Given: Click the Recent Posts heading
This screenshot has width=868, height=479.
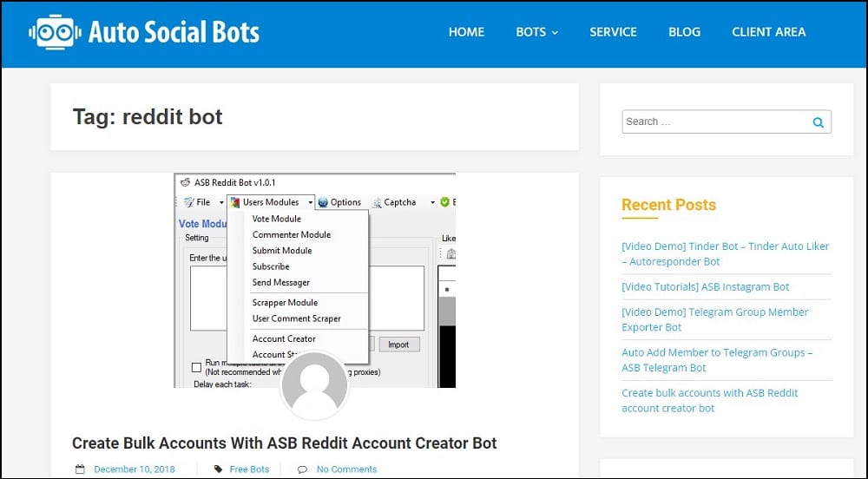Looking at the screenshot, I should click(x=668, y=205).
